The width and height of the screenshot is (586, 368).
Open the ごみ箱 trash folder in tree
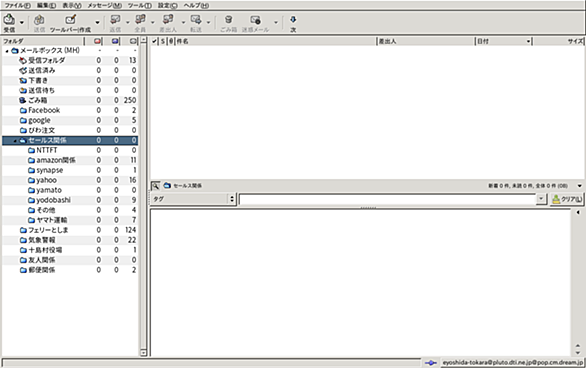pos(70,100)
